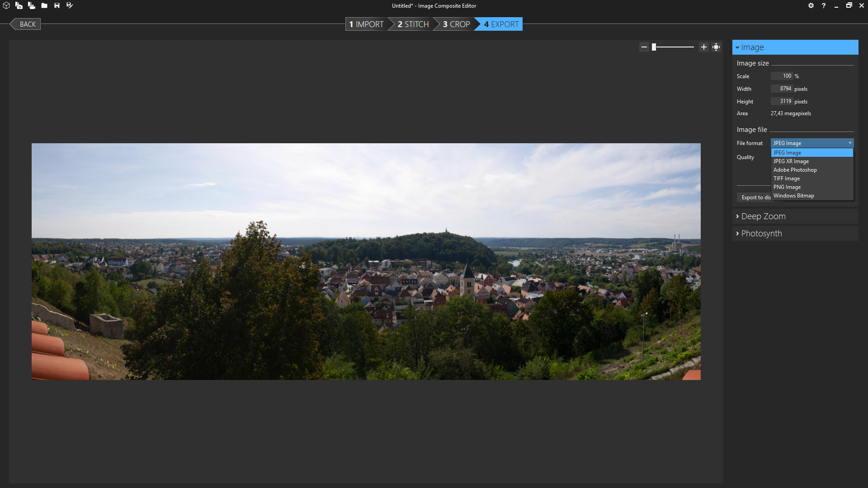Save the current project
The height and width of the screenshot is (488, 868).
[x=57, y=5]
